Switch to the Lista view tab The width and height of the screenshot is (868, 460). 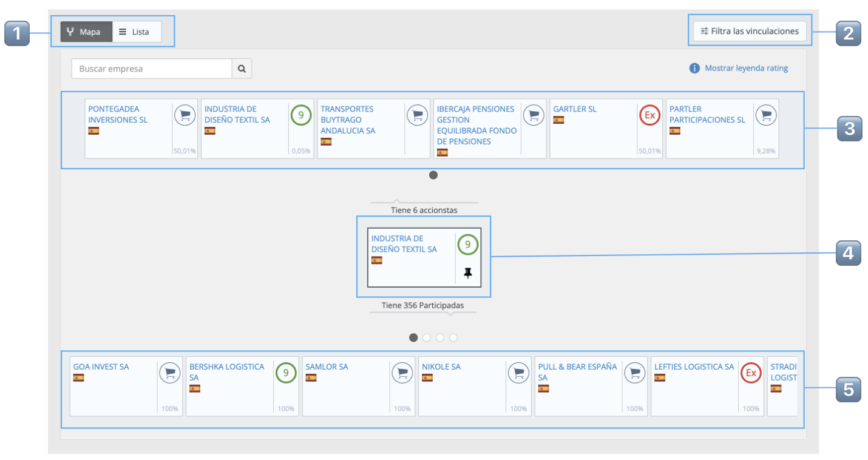pos(137,32)
